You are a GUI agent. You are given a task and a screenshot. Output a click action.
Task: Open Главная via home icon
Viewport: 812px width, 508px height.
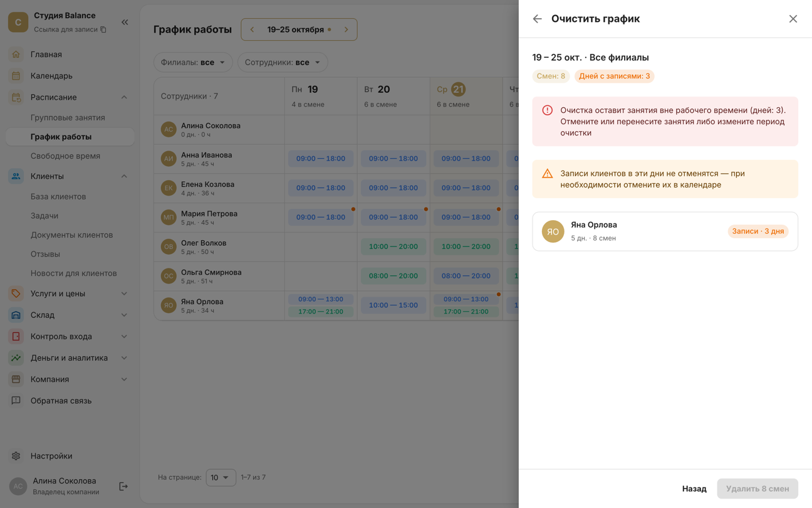[x=16, y=55]
